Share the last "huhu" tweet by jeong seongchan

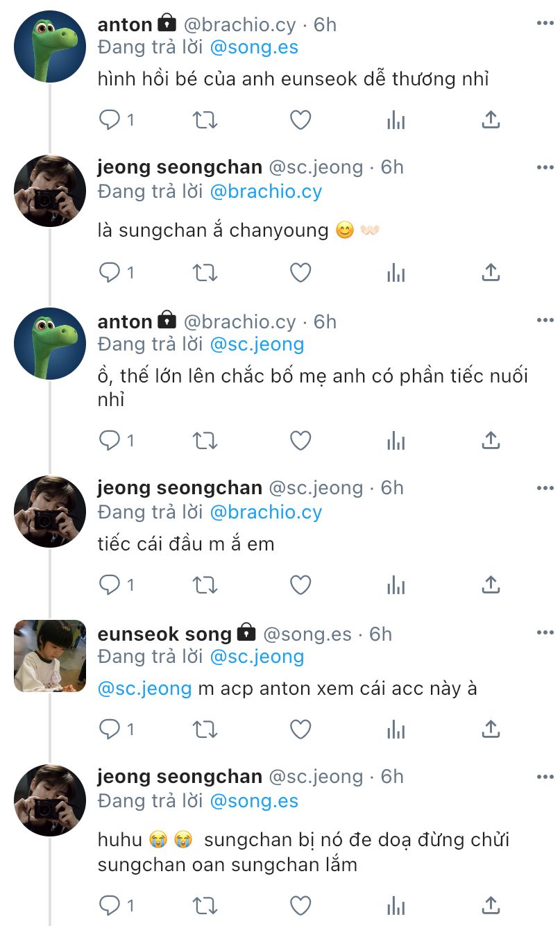point(491,905)
